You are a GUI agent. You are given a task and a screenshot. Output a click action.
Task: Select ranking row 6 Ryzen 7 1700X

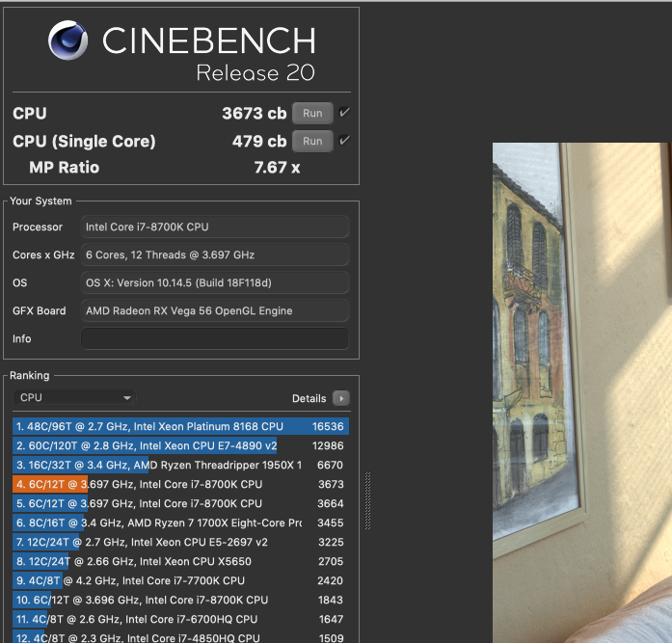[x=180, y=522]
